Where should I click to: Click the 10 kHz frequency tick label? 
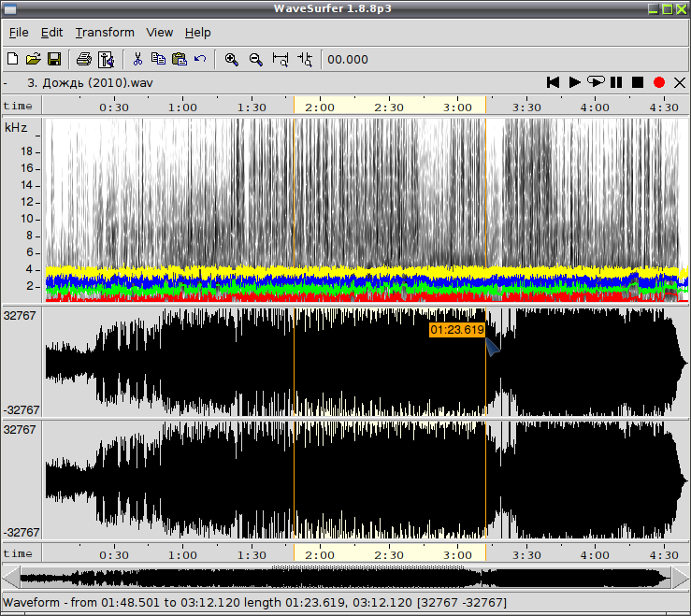pos(26,219)
